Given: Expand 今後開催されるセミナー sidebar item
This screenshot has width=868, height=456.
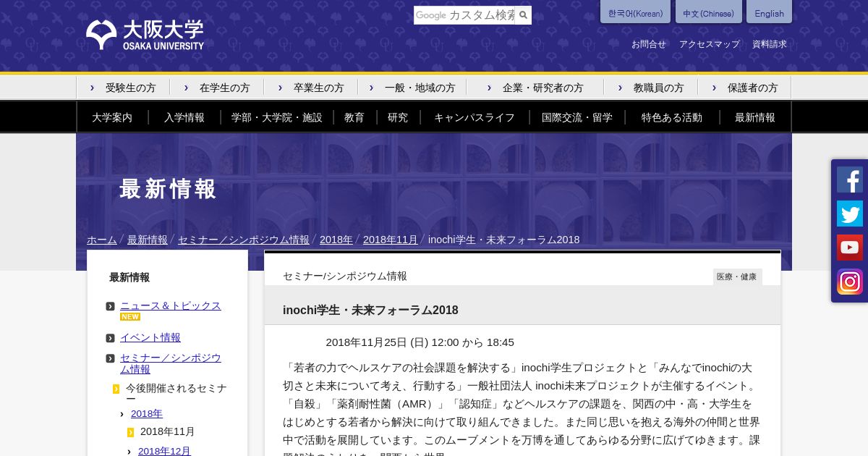Looking at the screenshot, I should click(x=176, y=394).
